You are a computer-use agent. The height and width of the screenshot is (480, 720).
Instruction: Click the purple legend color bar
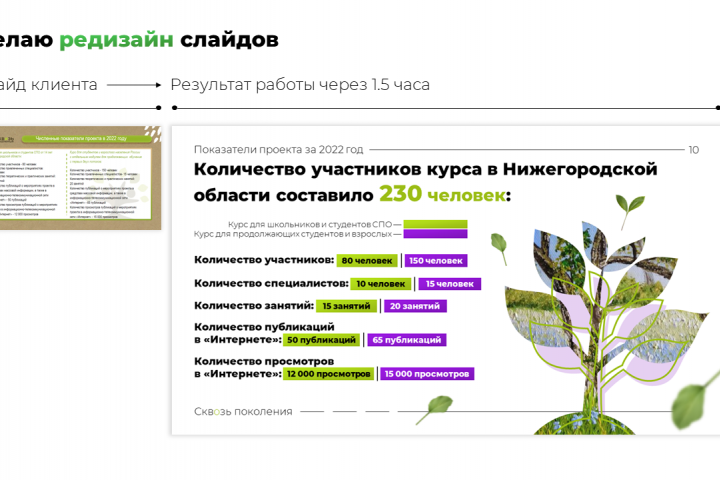435,234
